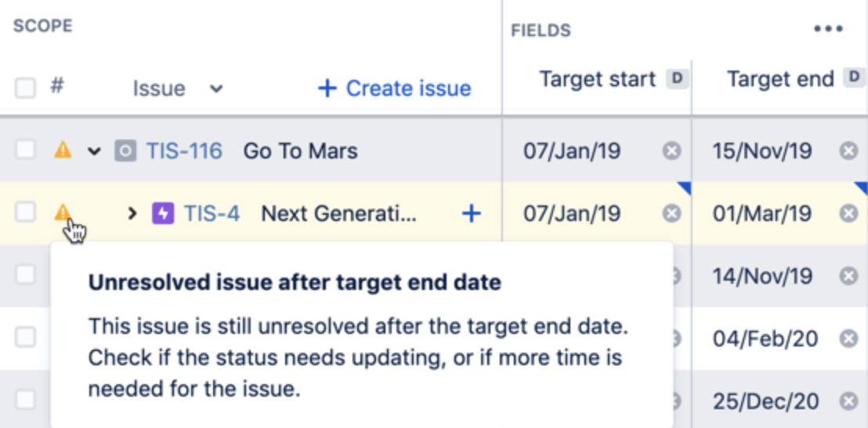Open Fields more options ellipsis menu
The width and height of the screenshot is (868, 428).
(x=829, y=29)
